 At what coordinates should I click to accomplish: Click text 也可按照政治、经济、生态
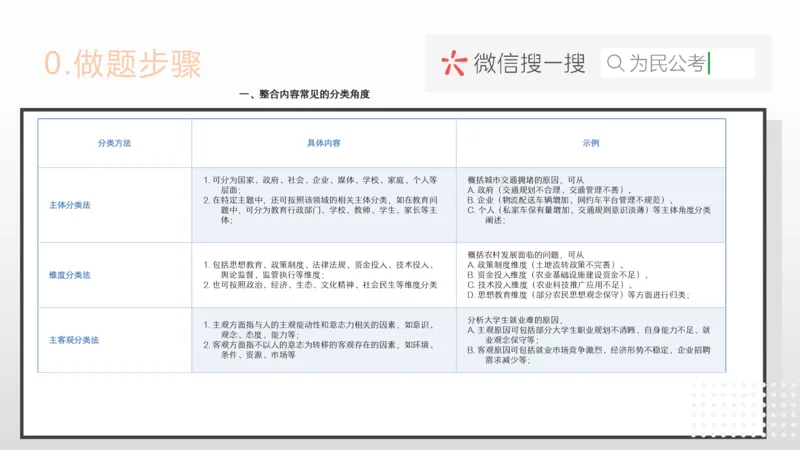[x=320, y=285]
